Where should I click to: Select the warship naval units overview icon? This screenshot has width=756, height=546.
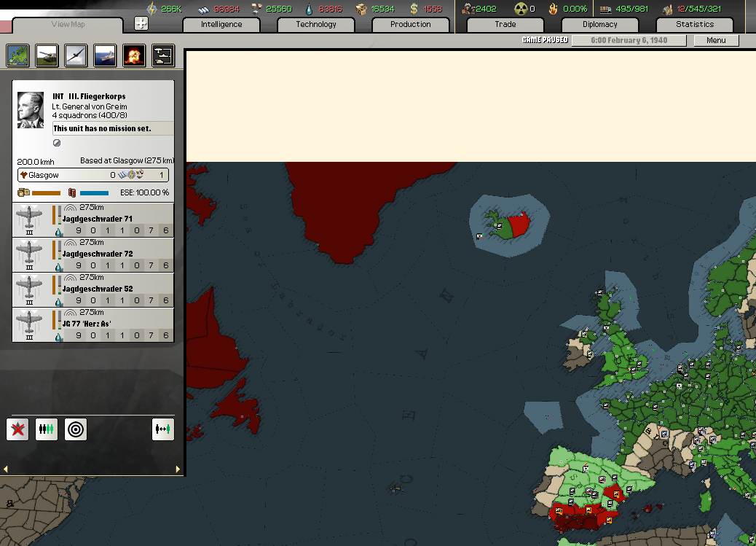click(105, 55)
